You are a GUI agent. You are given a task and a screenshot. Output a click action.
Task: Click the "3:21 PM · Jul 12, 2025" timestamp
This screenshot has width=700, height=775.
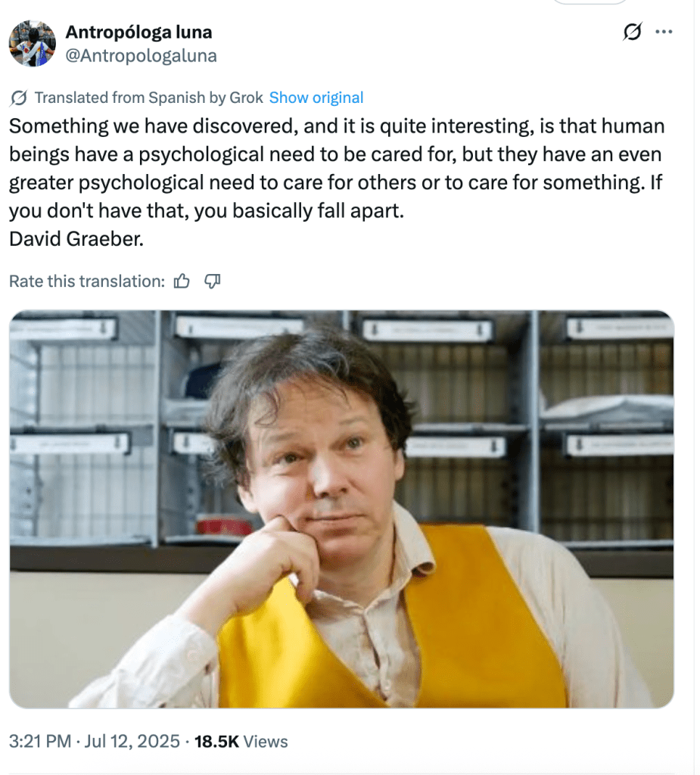tap(94, 741)
